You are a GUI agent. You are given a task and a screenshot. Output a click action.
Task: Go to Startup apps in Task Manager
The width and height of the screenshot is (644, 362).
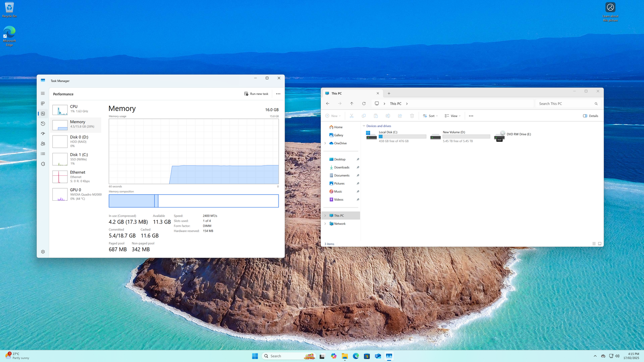point(43,134)
